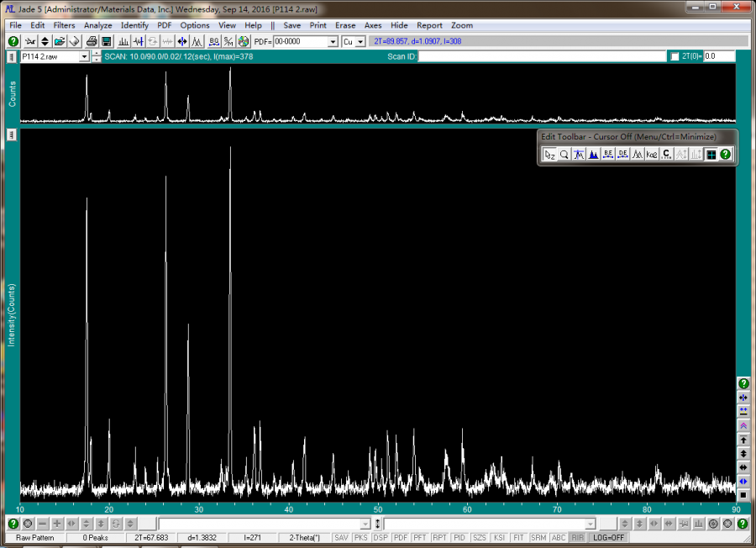This screenshot has width=756, height=548.
Task: Click the save floppy disk icon
Action: point(107,41)
